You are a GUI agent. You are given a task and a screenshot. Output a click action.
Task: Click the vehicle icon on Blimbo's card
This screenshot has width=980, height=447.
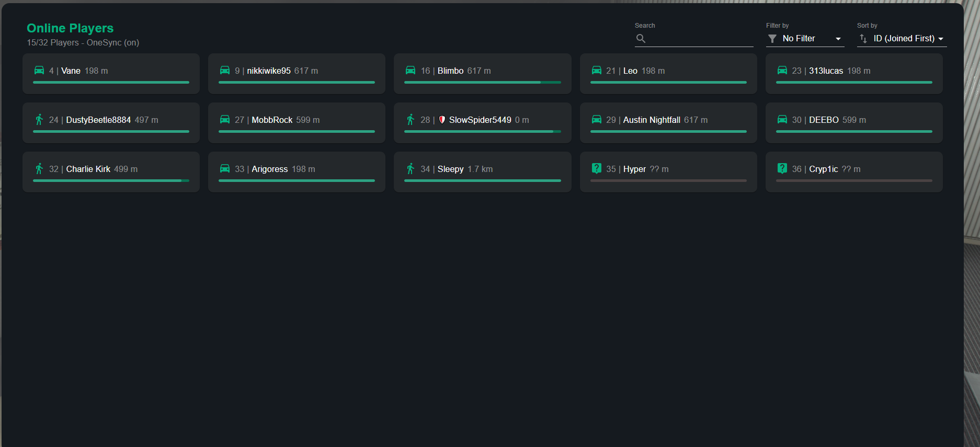(411, 70)
